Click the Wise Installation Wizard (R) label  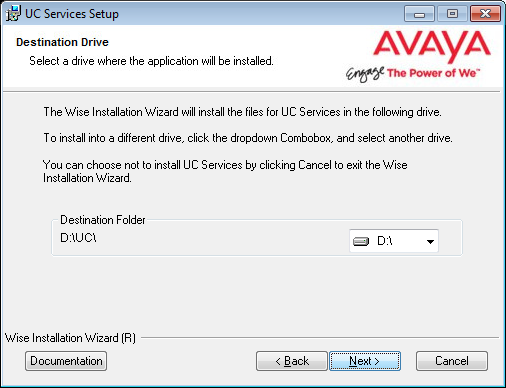70,338
